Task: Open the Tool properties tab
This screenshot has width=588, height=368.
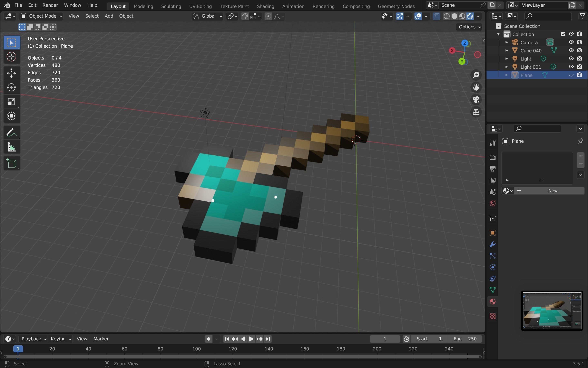Action: [492, 143]
